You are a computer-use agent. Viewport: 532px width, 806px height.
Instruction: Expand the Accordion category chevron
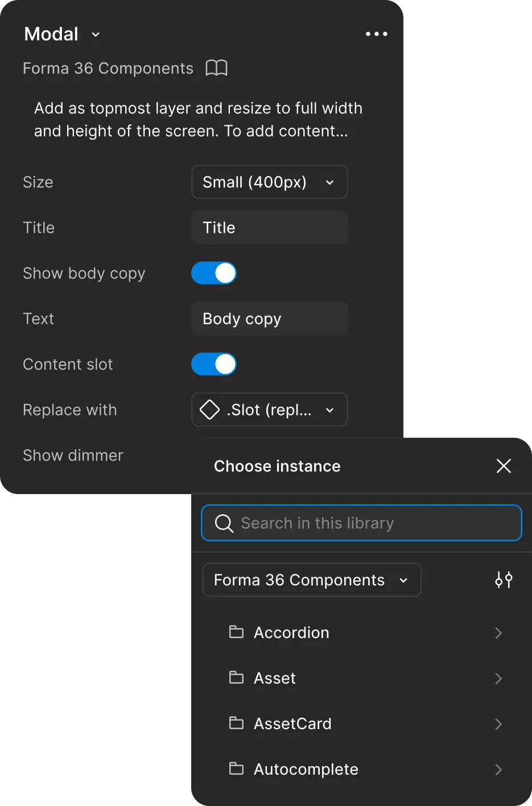pos(498,632)
